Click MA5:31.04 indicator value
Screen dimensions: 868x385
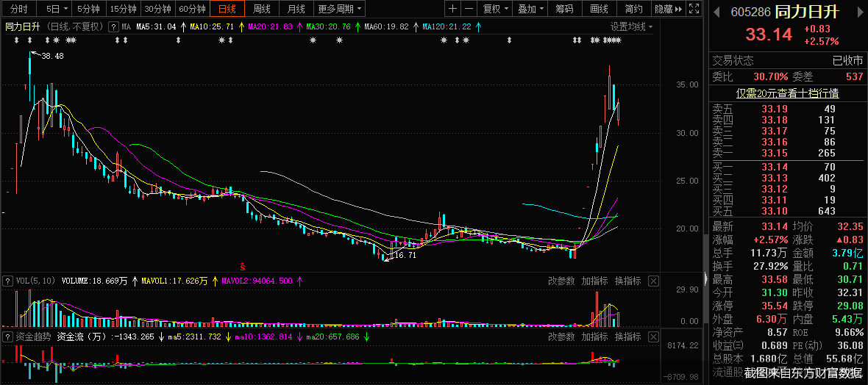pyautogui.click(x=157, y=26)
